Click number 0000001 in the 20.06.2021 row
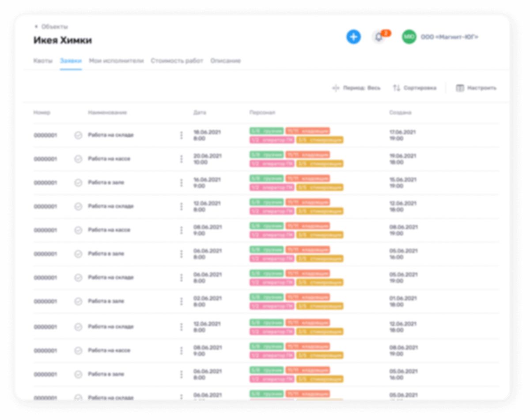Image resolution: width=530 pixels, height=420 pixels. [x=45, y=159]
